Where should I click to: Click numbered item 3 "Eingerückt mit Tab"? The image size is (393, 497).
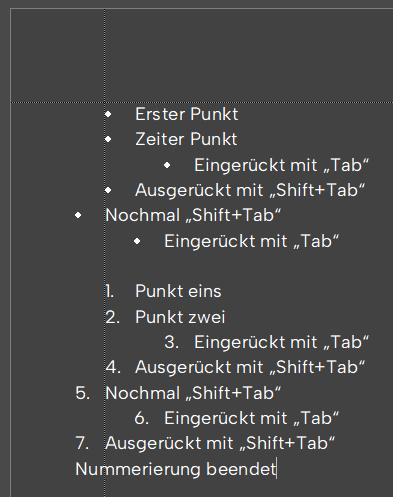click(x=282, y=342)
